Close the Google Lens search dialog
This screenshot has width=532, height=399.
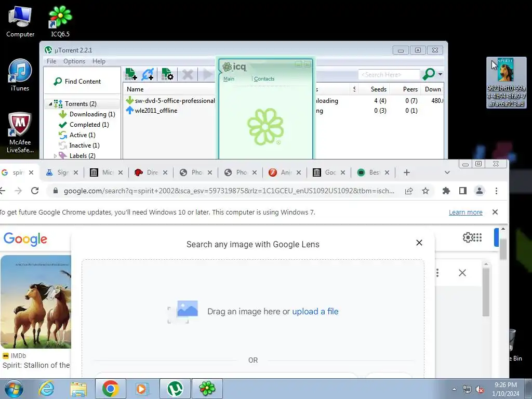point(419,243)
